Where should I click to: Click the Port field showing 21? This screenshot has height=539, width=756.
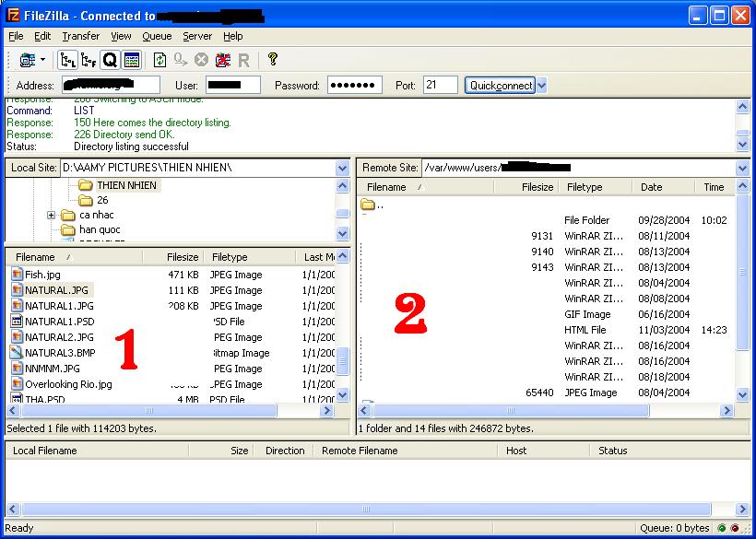[x=440, y=86]
